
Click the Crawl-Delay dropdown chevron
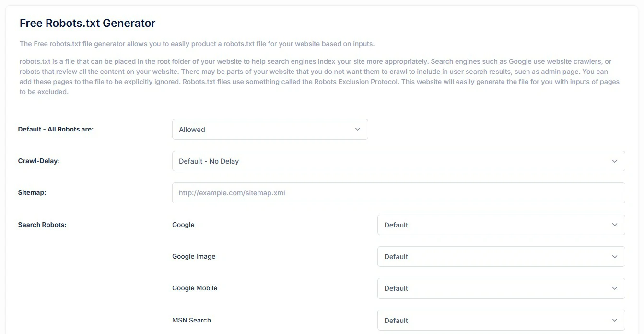click(614, 161)
